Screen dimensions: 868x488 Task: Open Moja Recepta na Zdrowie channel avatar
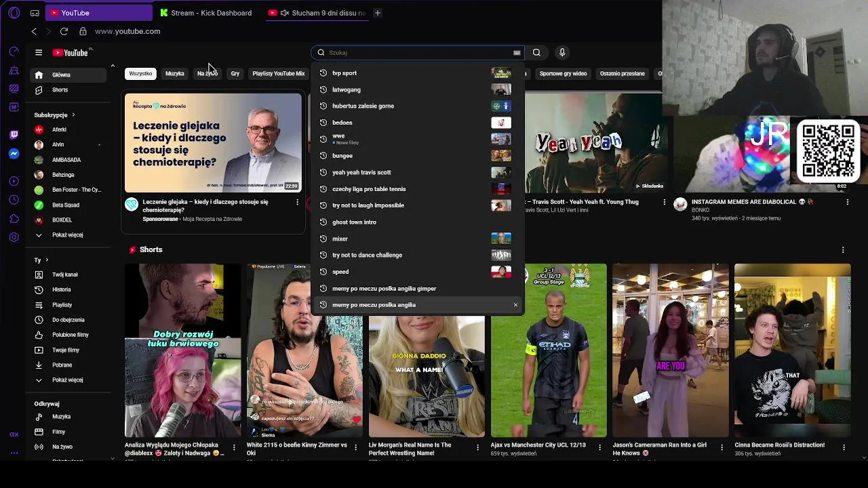tap(132, 205)
